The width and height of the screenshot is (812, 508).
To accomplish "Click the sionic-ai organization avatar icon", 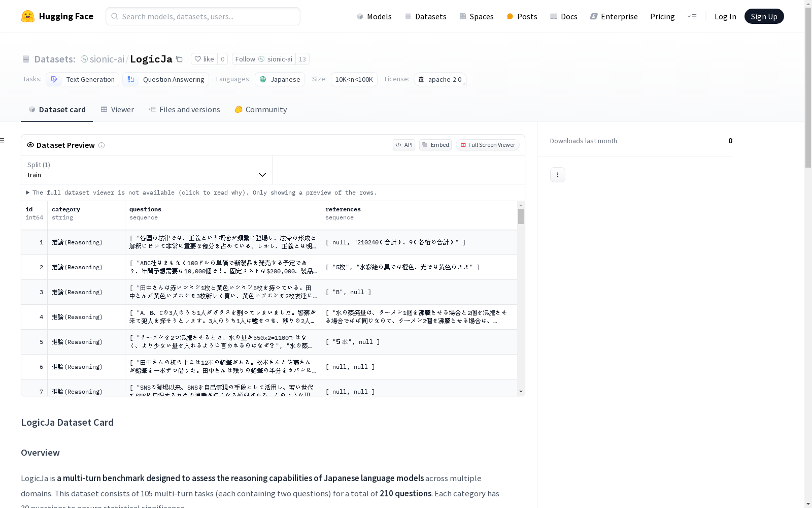I will point(84,59).
